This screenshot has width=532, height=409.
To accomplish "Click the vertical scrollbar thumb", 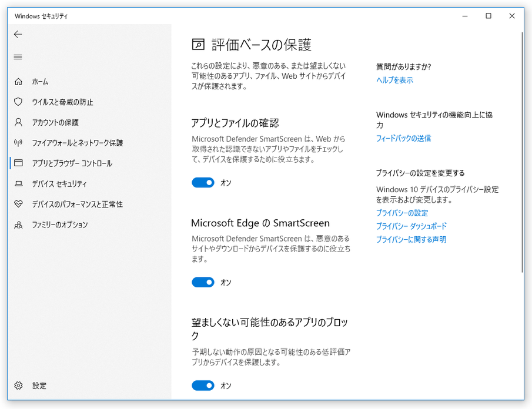I will tap(522, 152).
